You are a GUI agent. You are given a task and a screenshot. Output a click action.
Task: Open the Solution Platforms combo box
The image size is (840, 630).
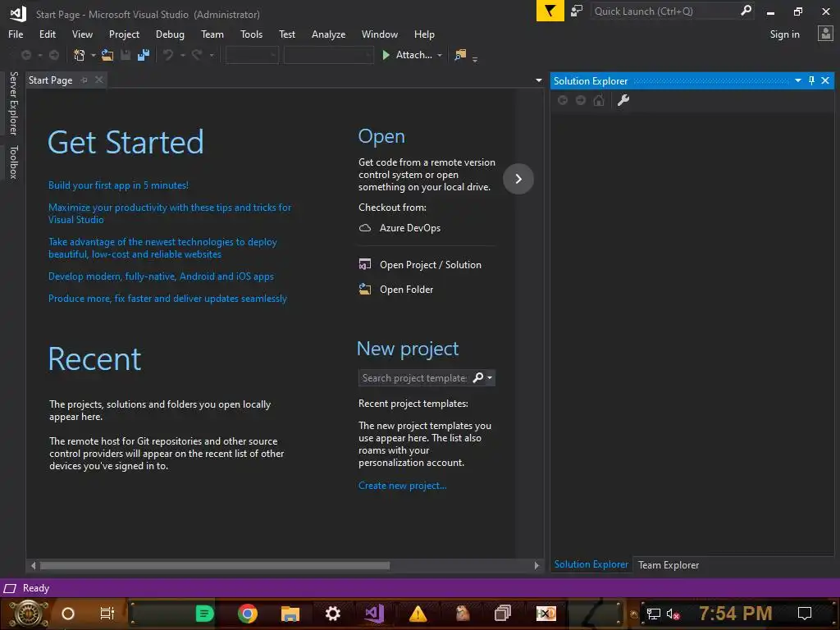click(x=328, y=55)
